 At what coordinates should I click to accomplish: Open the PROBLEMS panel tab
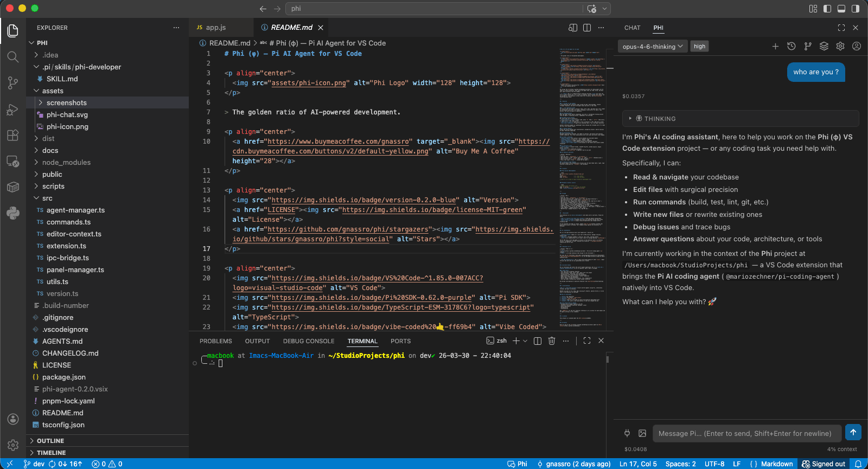coord(216,341)
